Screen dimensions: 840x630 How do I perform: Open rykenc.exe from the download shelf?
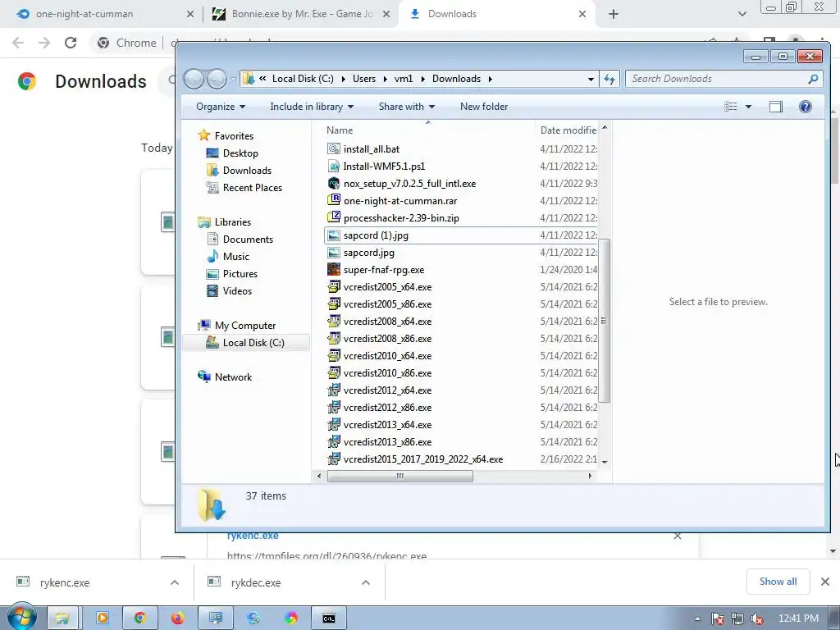click(x=64, y=582)
